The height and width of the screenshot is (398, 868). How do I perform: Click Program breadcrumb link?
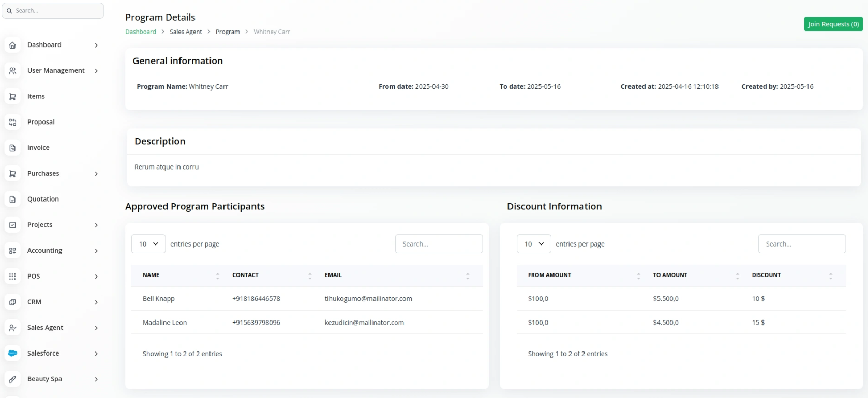point(228,32)
